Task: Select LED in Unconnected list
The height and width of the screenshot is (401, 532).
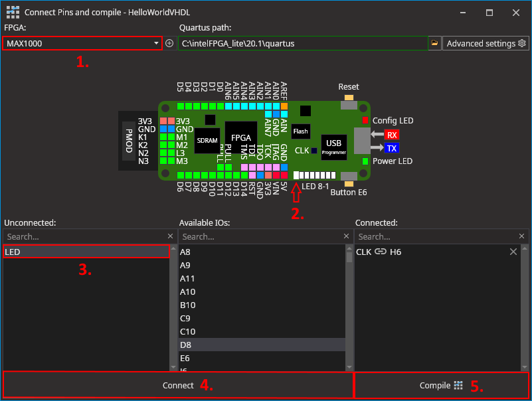Action: [x=86, y=252]
